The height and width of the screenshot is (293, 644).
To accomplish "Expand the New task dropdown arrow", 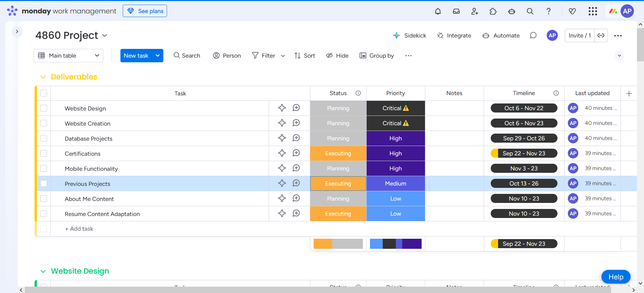I will pos(158,56).
